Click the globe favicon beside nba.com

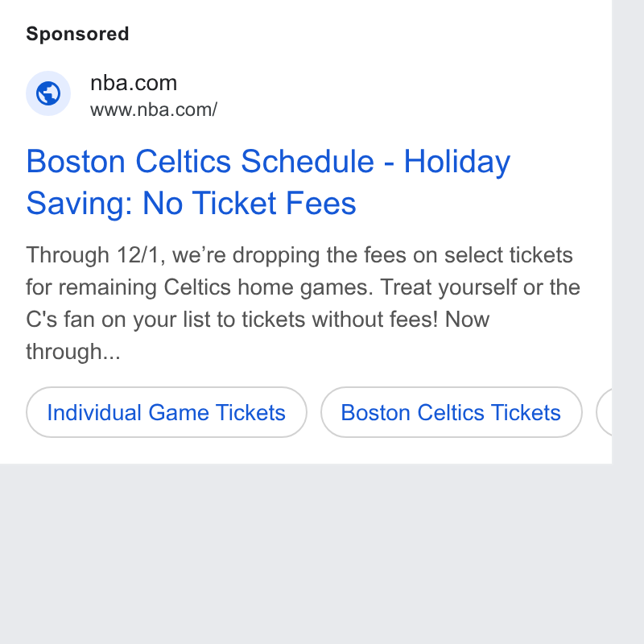pos(48,93)
